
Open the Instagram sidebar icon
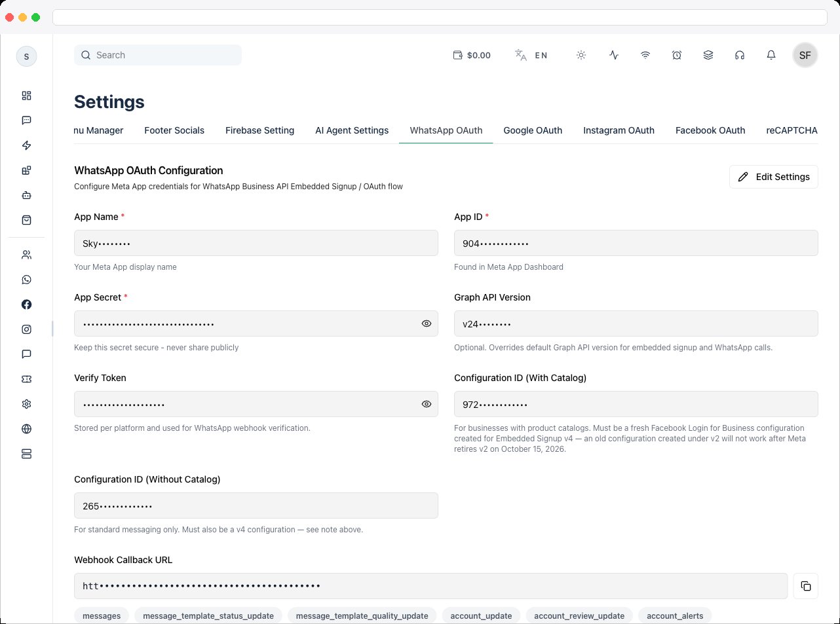point(26,329)
